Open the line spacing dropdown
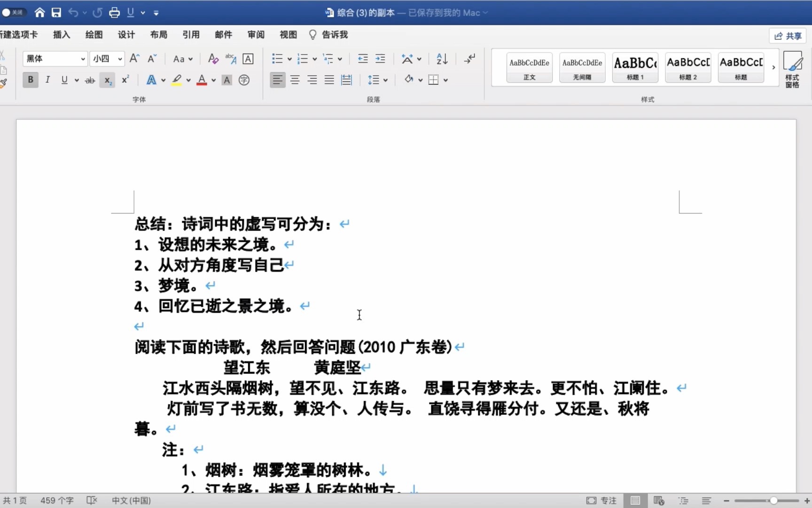The image size is (812, 508). tap(378, 80)
